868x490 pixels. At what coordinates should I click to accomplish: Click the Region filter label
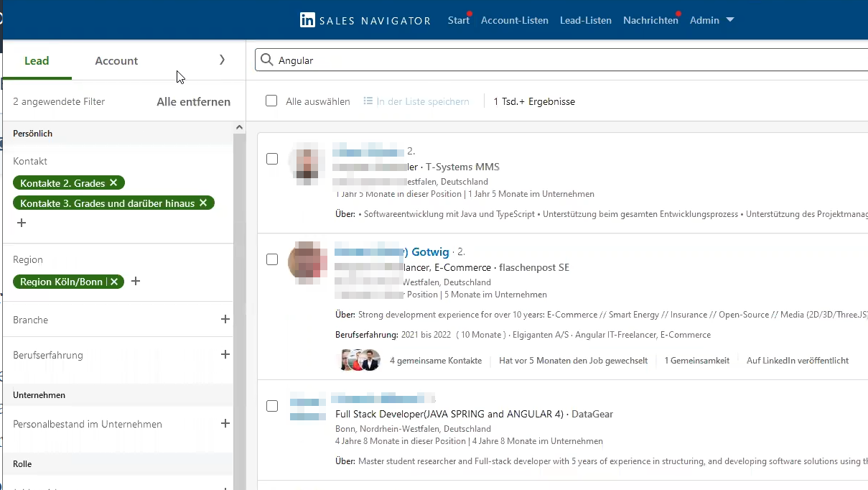tap(28, 259)
